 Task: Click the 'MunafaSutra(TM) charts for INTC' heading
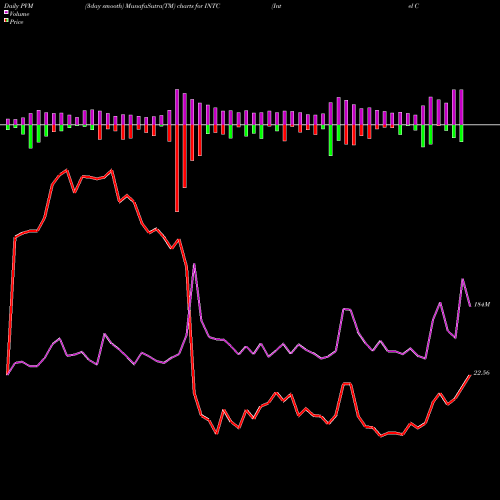(x=173, y=6)
